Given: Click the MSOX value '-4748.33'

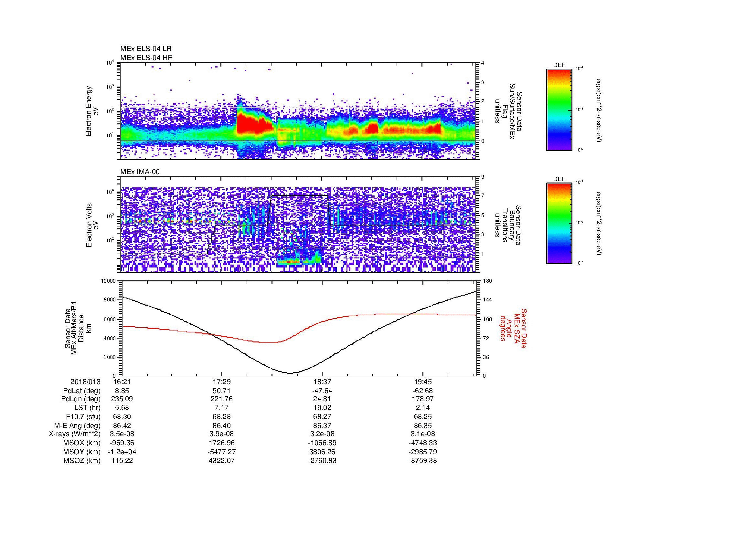Looking at the screenshot, I should click(x=422, y=443).
